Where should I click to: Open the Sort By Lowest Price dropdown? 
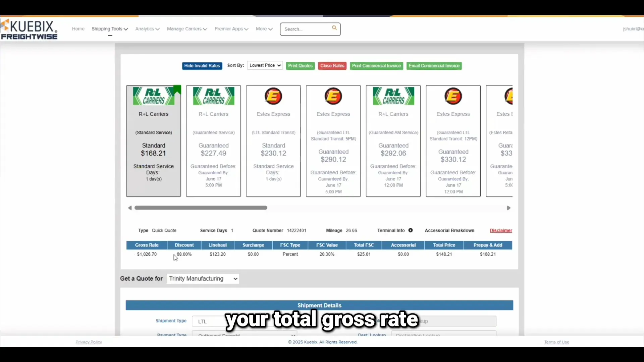265,65
